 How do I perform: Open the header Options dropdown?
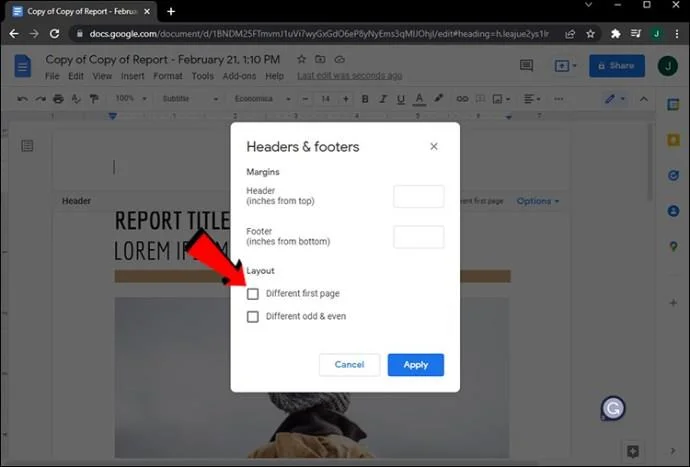[538, 201]
